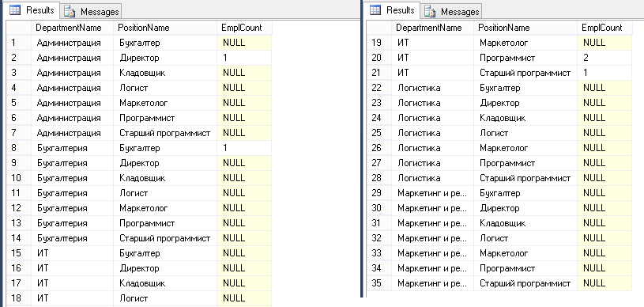Click Маркетолог cell in row 33
This screenshot has height=307, width=644.
point(525,253)
